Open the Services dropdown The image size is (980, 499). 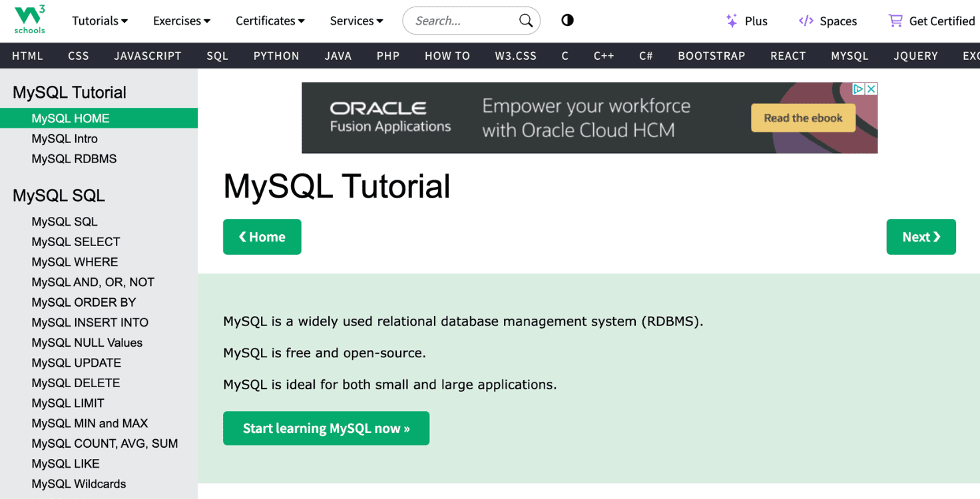click(x=356, y=21)
